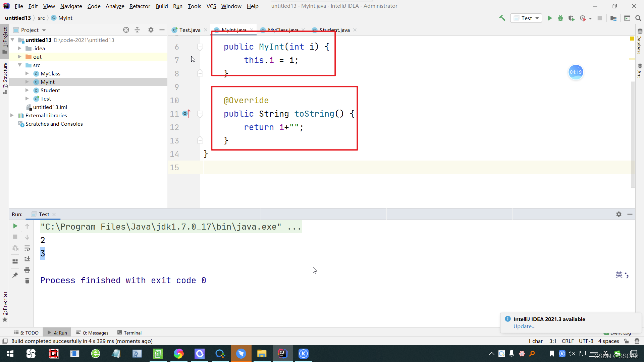The height and width of the screenshot is (362, 644).
Task: Open the VCS menu
Action: click(211, 6)
